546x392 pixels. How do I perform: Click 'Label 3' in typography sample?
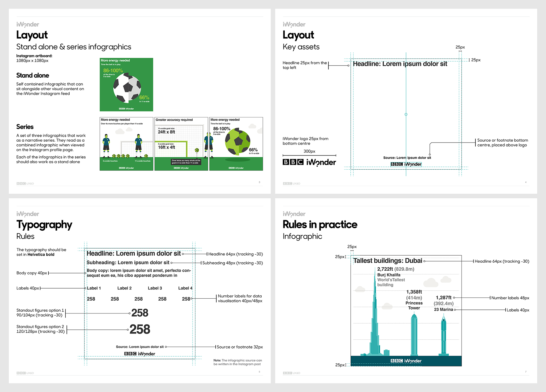[x=155, y=288]
